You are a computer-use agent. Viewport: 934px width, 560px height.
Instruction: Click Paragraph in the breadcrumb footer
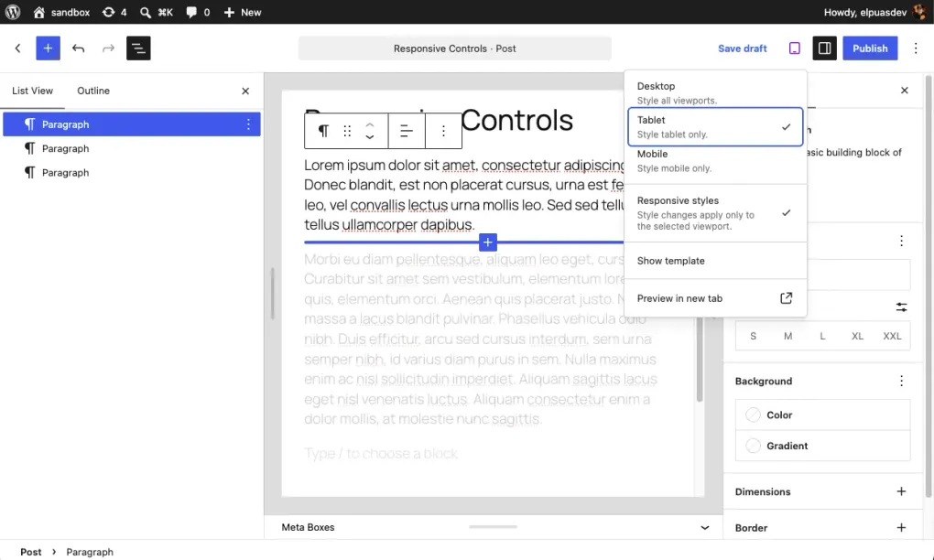coord(90,552)
